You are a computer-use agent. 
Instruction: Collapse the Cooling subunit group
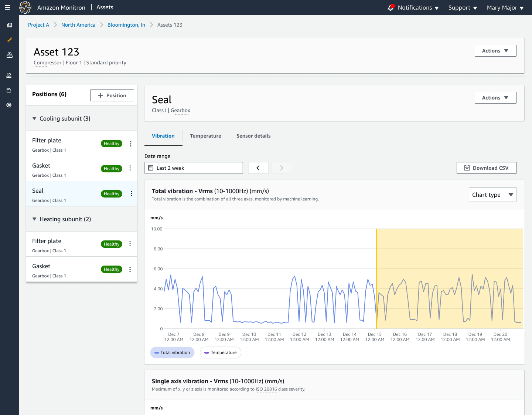tap(34, 119)
